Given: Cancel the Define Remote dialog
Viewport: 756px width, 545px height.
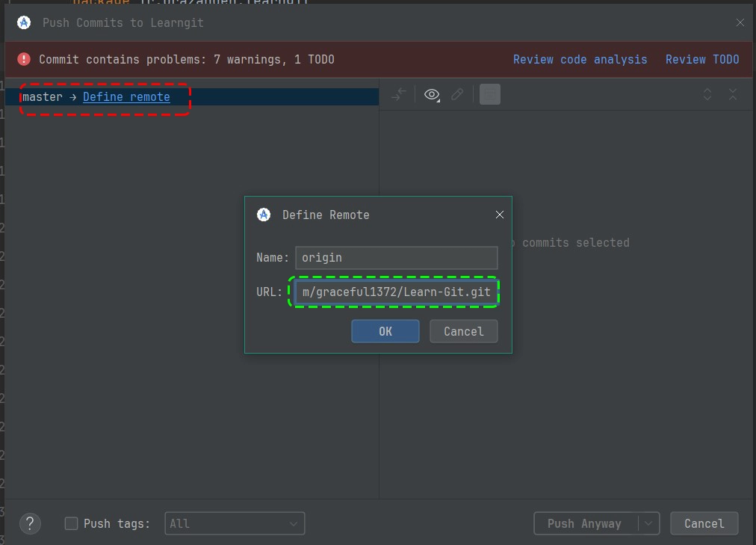Looking at the screenshot, I should [x=463, y=331].
